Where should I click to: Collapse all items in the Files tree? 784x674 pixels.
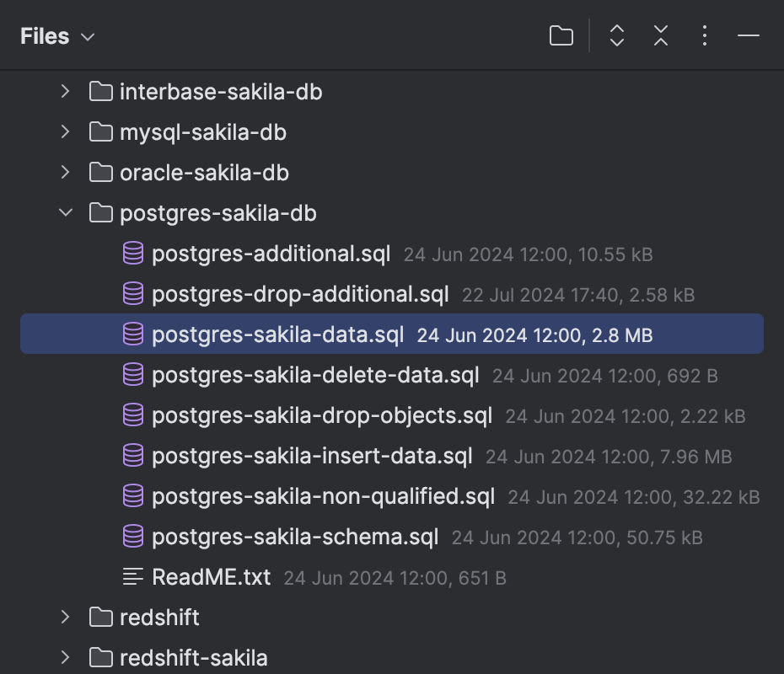tap(660, 35)
